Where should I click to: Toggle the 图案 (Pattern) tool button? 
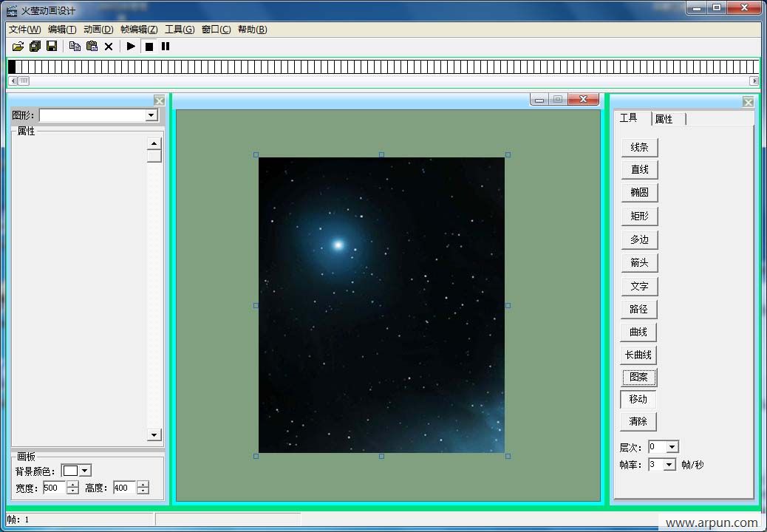click(x=638, y=378)
